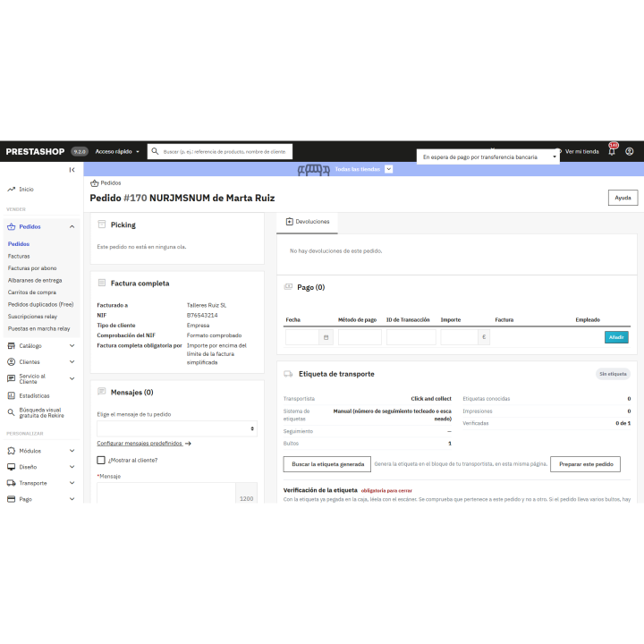The height and width of the screenshot is (644, 644).
Task: Click Inicio trend icon in sidebar
Action: pos(11,190)
